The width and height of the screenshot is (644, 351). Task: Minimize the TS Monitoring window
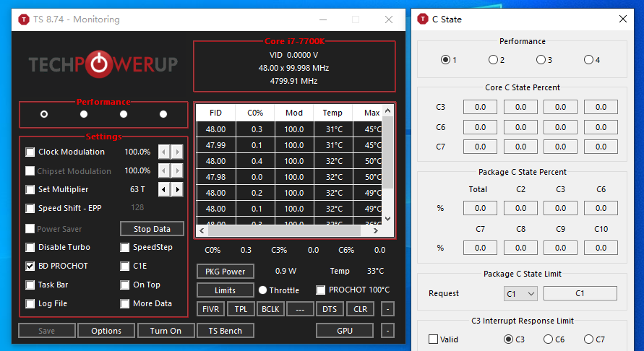point(323,19)
